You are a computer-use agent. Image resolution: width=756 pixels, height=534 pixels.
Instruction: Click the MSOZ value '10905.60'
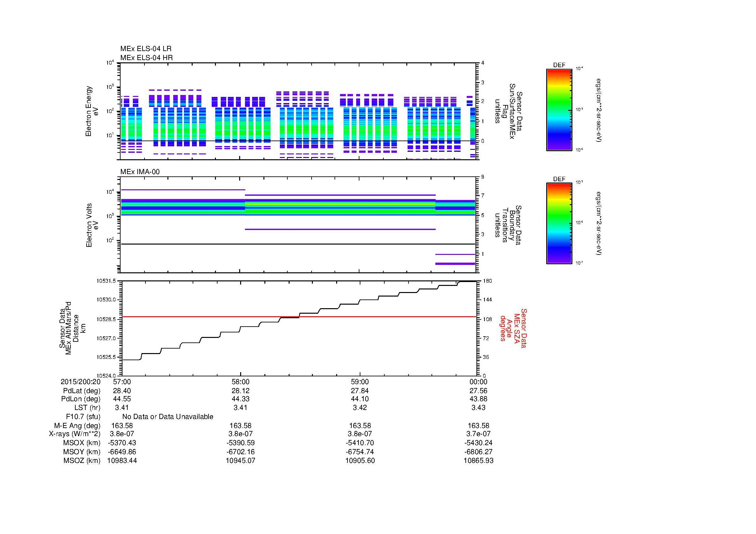click(360, 461)
